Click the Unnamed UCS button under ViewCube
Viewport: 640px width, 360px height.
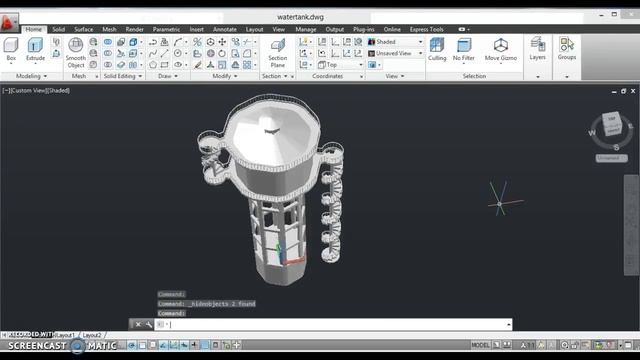(611, 158)
